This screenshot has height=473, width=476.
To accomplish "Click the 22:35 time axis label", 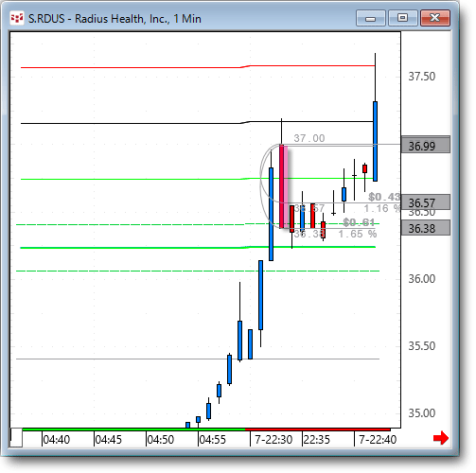I will pos(316,439).
